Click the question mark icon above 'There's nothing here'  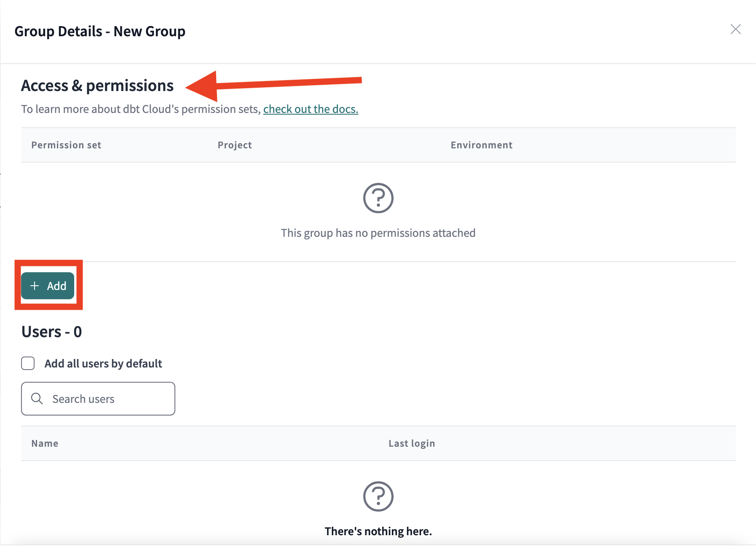(x=378, y=496)
